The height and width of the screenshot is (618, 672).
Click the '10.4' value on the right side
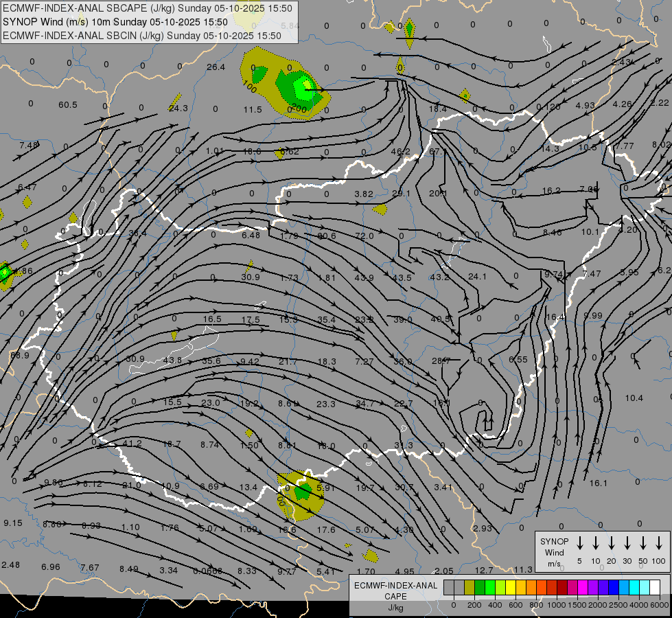[634, 398]
